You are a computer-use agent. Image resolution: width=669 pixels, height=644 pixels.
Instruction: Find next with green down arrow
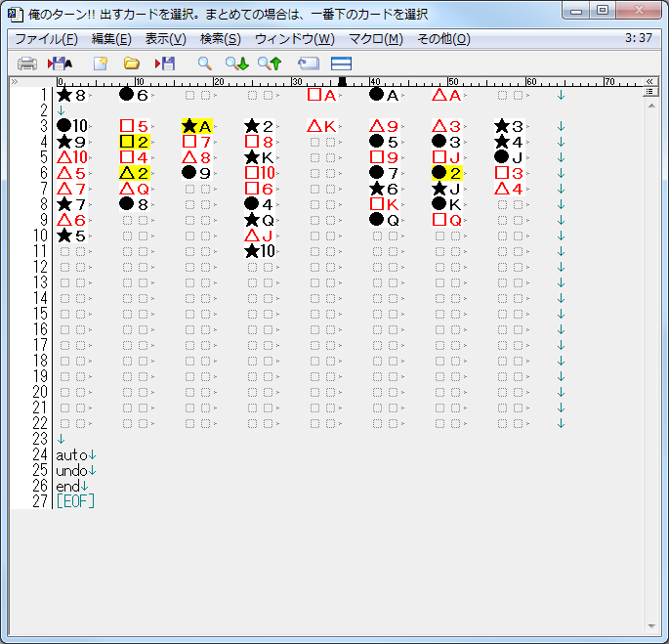(x=236, y=64)
